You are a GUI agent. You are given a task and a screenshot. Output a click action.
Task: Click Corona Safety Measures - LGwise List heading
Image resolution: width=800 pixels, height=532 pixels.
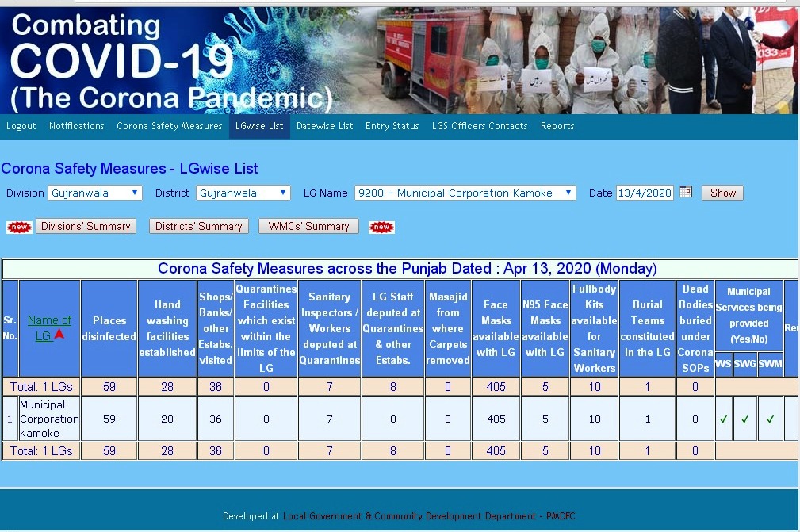click(x=129, y=168)
